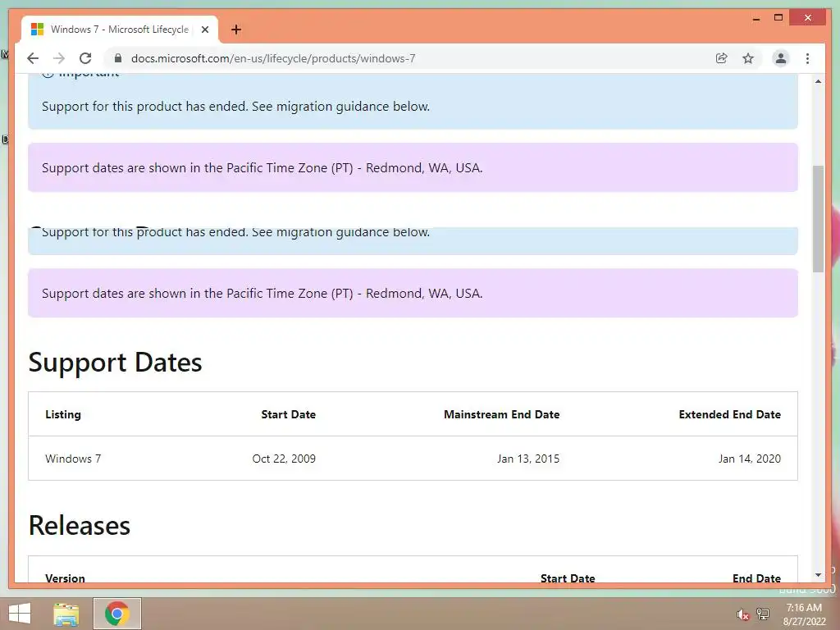Select the Windows 7 - Microsoft Lifecycle tab

120,30
